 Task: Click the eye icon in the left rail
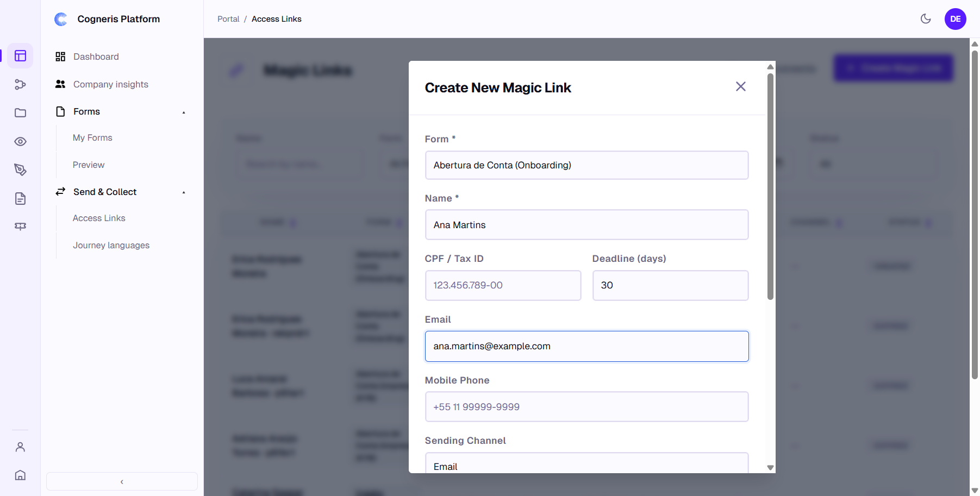[20, 142]
